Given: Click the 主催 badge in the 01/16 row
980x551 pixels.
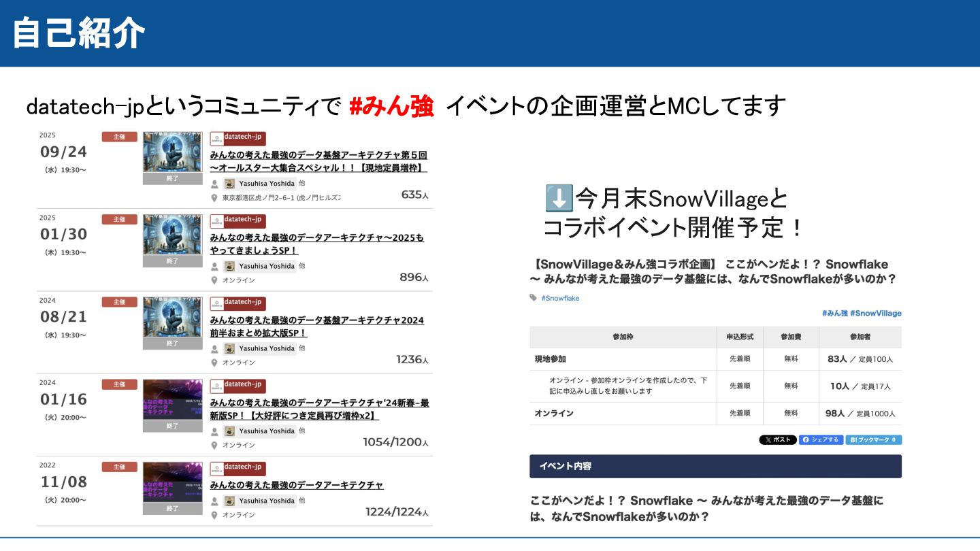Looking at the screenshot, I should [119, 384].
